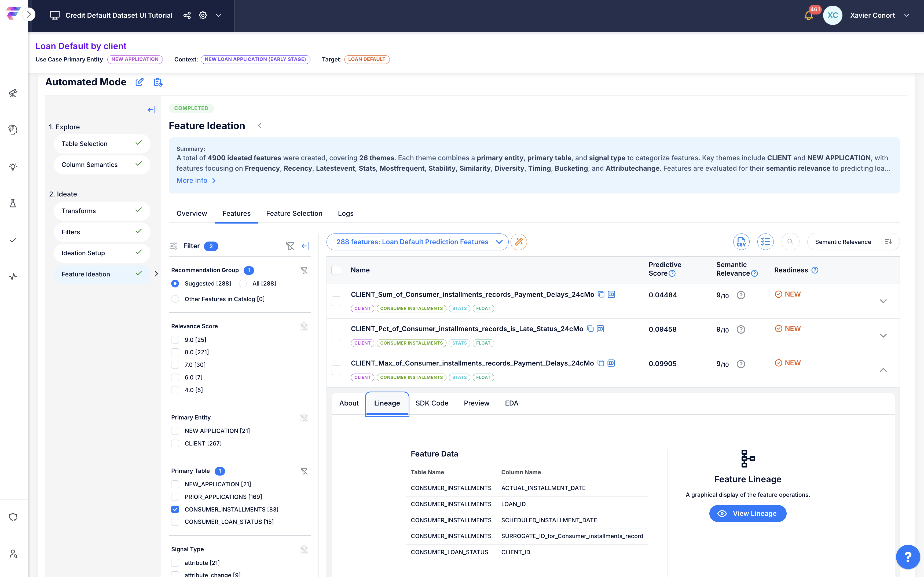Viewport: 924px width, 577px height.
Task: Select the All [288] radio option
Action: coord(243,284)
